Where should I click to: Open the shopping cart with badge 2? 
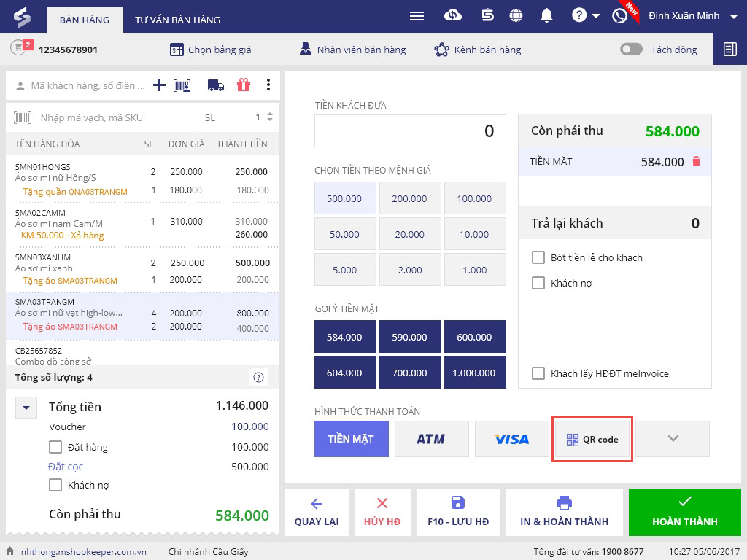coord(21,47)
